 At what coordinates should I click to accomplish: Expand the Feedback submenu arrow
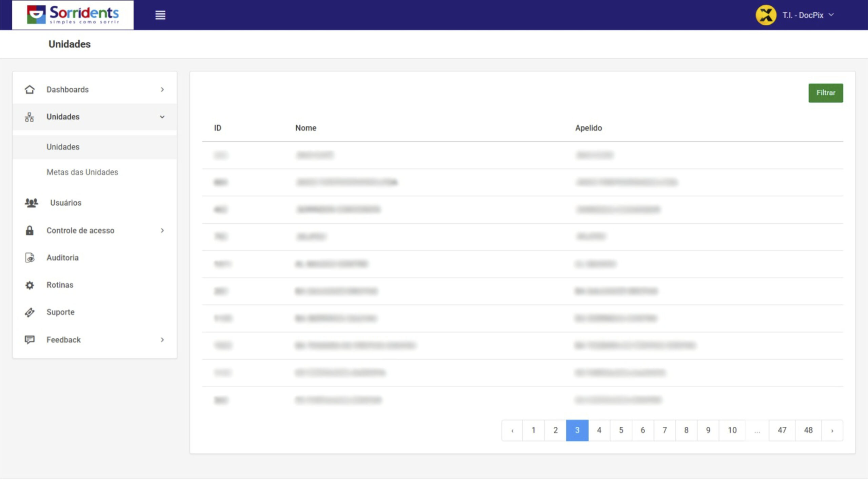pos(162,340)
